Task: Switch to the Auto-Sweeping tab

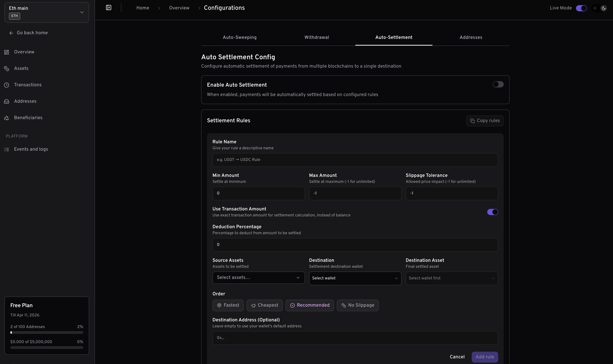Action: click(x=240, y=37)
